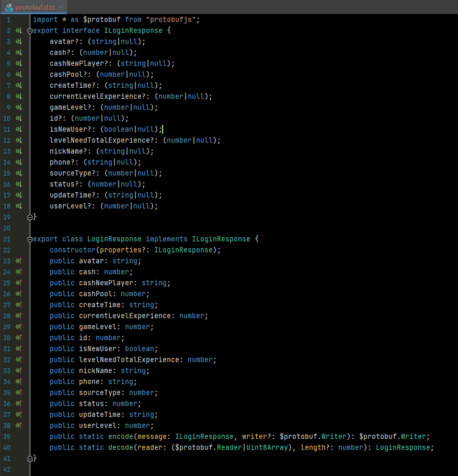The image size is (458, 476).
Task: Click the implements icon beside public updateTime
Action: 18,414
